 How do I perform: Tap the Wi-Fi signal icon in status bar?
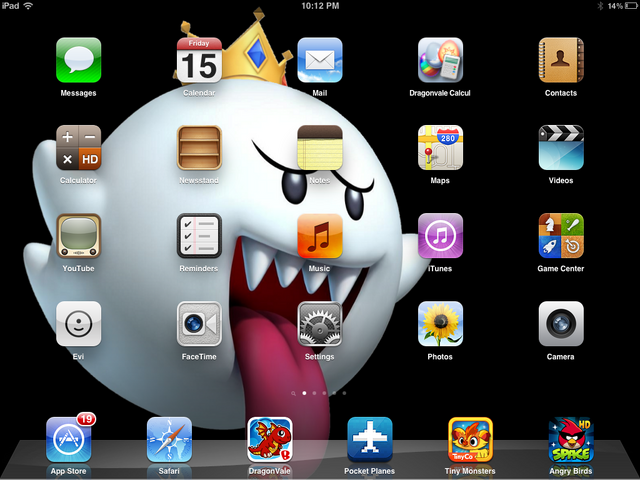pos(28,6)
